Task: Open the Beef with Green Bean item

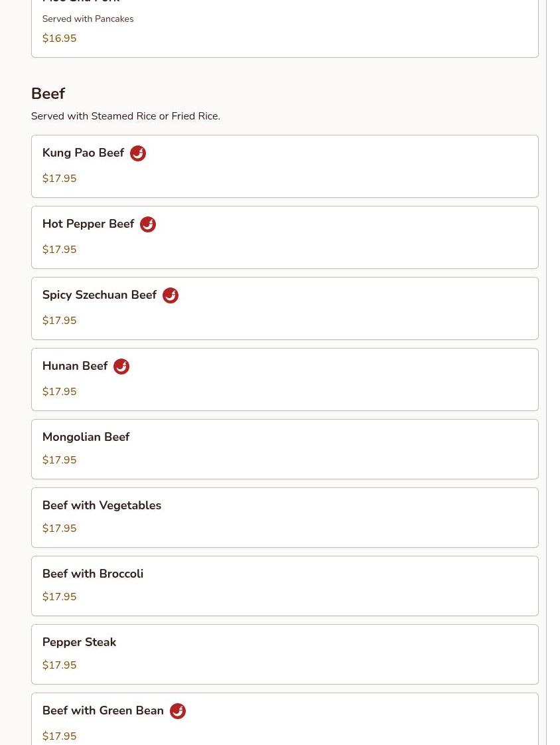Action: click(103, 710)
